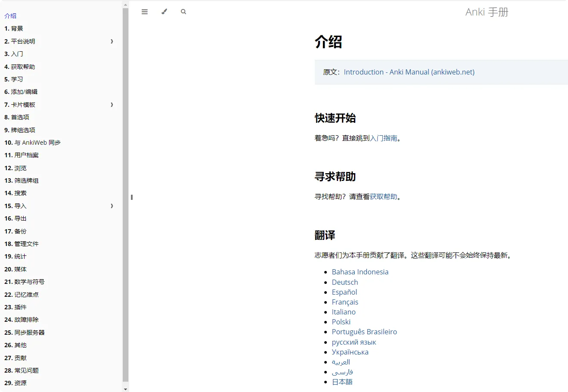
Task: Go to chapter 14. 搜索
Action: coord(16,193)
